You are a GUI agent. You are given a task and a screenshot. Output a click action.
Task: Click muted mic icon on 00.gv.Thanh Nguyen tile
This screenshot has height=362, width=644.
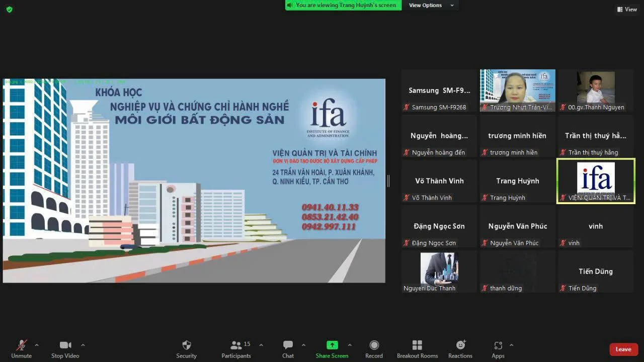[x=563, y=107]
